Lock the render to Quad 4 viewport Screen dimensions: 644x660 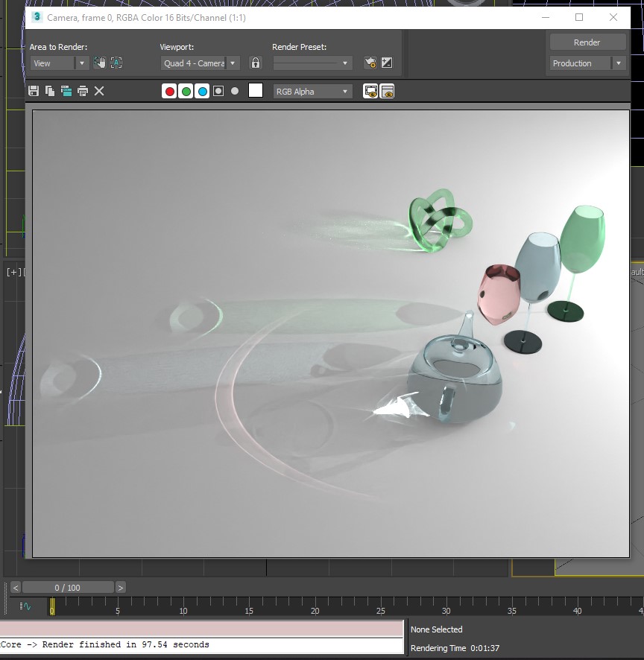[256, 63]
